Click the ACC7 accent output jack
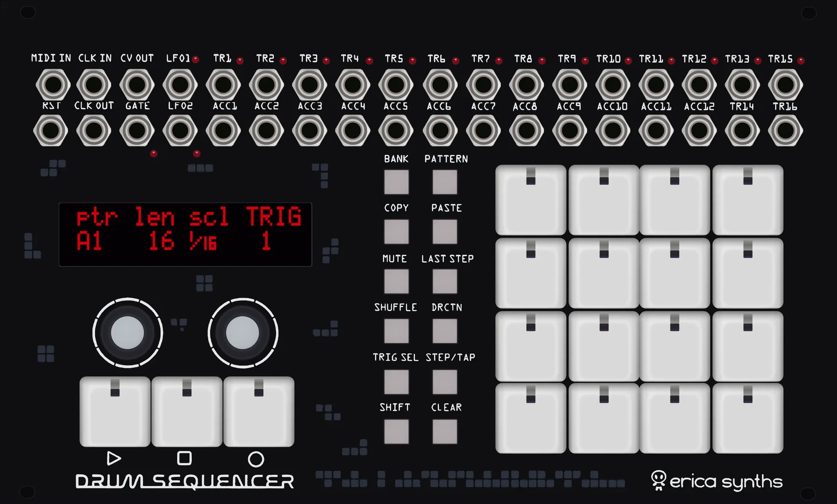This screenshot has width=837, height=504. coord(483,131)
